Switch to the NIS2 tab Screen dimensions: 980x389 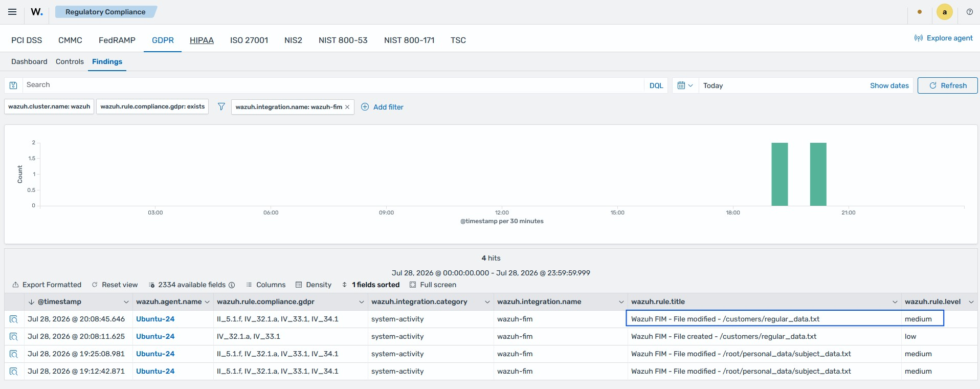pos(293,40)
